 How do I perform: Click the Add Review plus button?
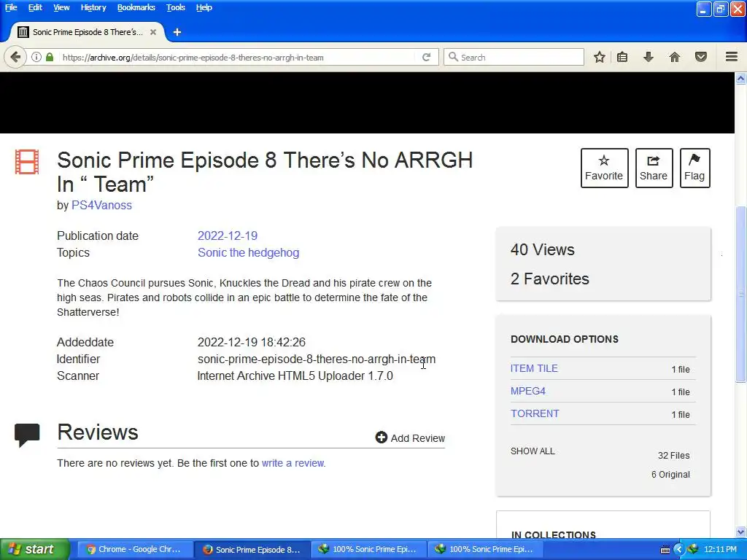pos(410,437)
